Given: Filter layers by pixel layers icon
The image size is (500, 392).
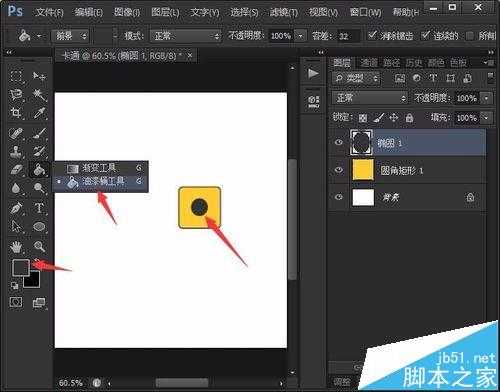Looking at the screenshot, I should tap(399, 78).
